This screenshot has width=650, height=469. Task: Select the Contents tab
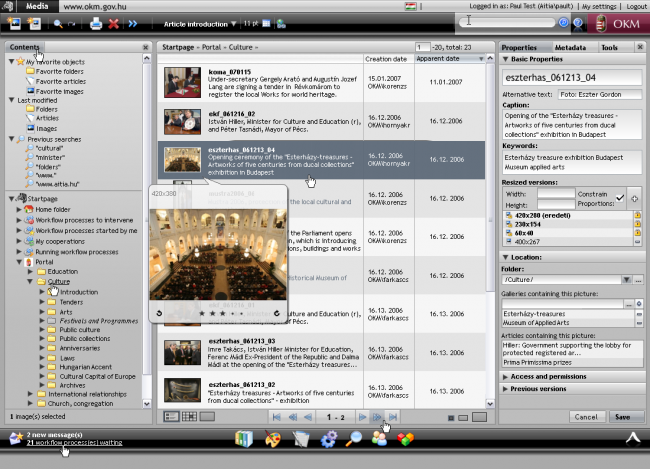coord(24,47)
